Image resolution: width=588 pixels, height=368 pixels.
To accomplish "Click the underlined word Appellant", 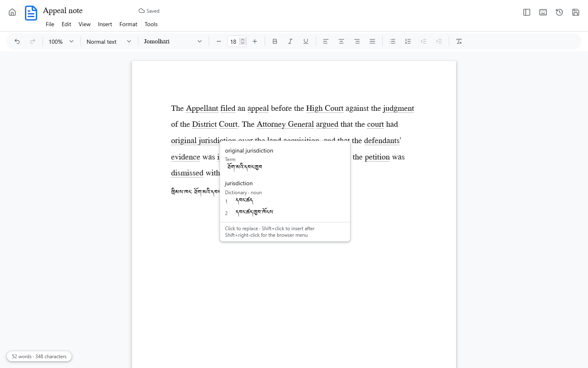I will click(x=202, y=108).
